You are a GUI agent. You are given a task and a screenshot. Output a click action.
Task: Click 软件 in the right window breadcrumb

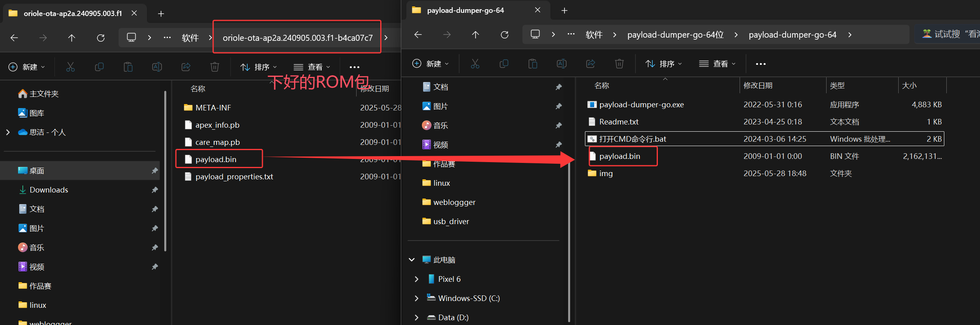(x=594, y=35)
